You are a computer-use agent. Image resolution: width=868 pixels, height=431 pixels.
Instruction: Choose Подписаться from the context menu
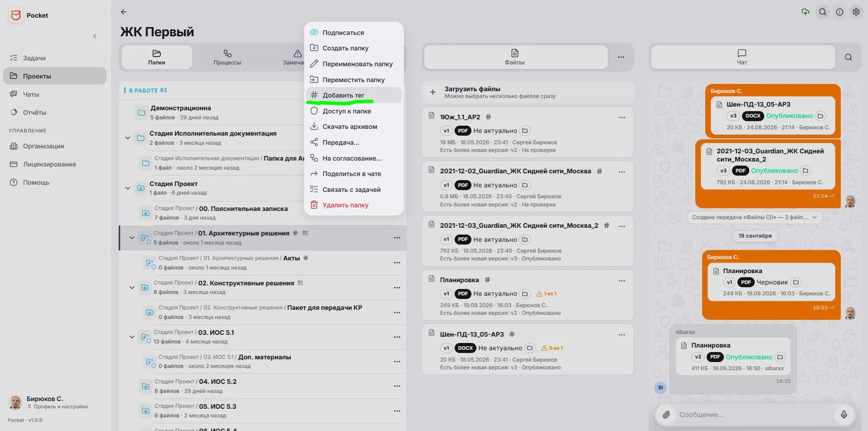[354, 33]
